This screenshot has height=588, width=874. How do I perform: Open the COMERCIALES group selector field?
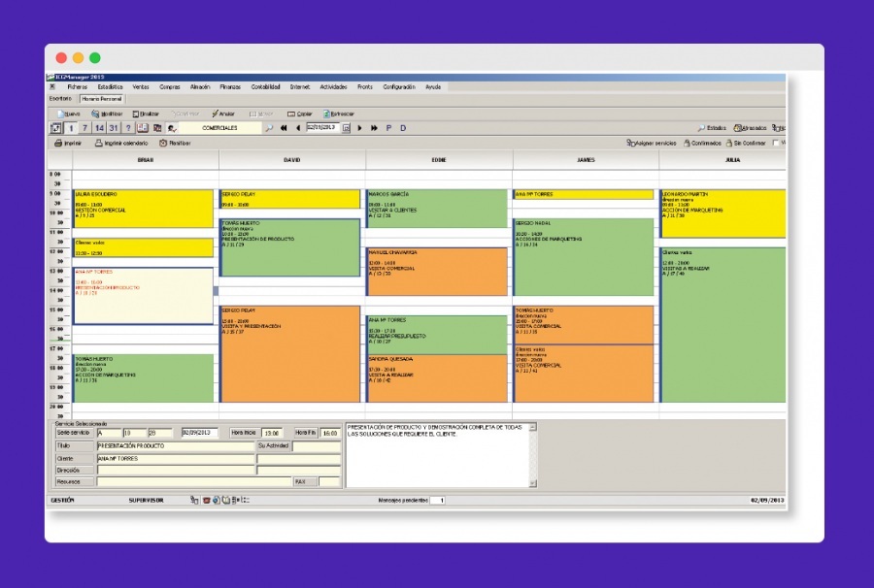(x=219, y=128)
